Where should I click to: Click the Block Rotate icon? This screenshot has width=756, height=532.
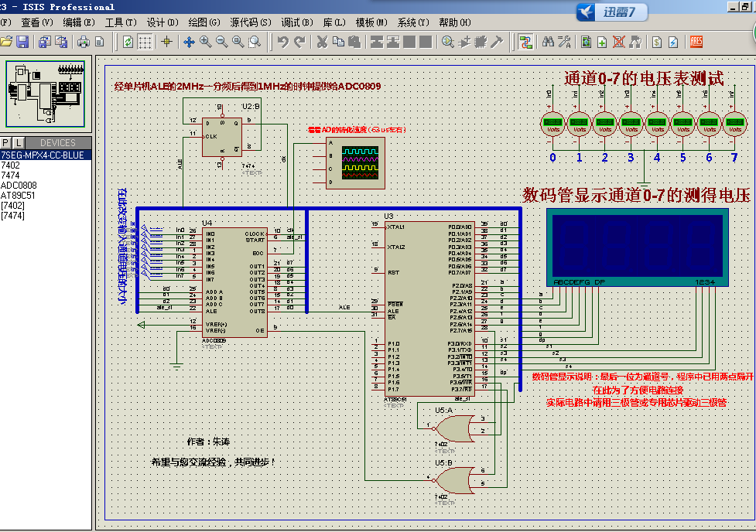coord(409,42)
